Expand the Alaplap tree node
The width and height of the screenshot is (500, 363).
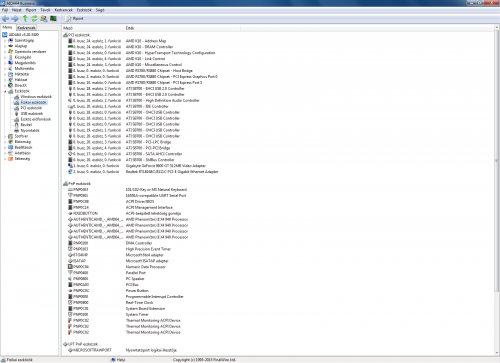[x=5, y=46]
